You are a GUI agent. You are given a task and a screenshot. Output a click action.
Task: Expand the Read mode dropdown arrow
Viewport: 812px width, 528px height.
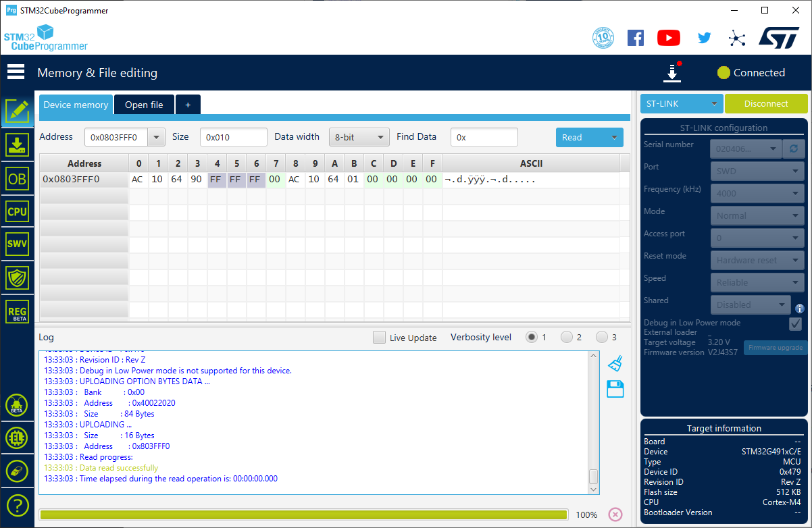click(x=613, y=137)
